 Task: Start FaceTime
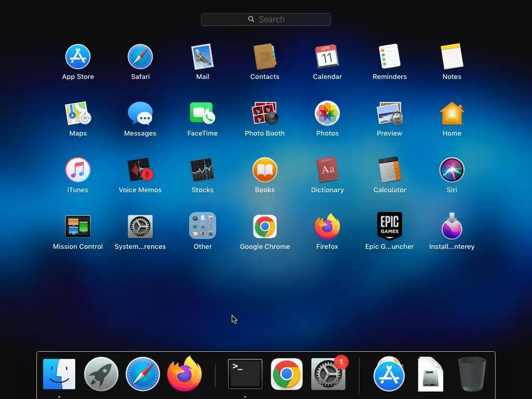(203, 113)
